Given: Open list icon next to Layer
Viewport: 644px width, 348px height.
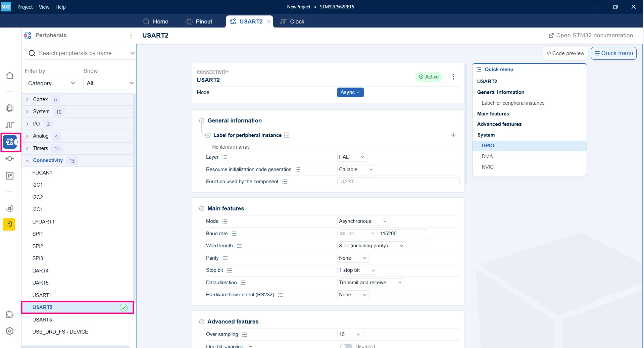Looking at the screenshot, I should click(225, 157).
